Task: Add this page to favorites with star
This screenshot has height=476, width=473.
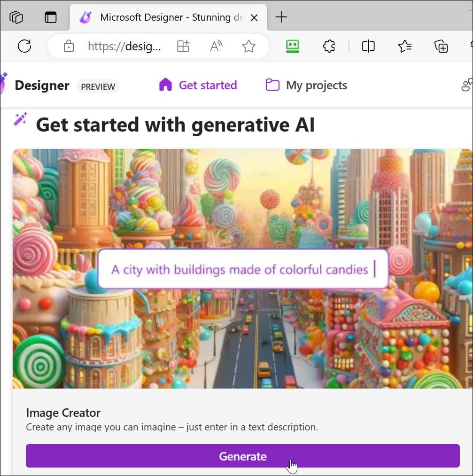Action: point(248,46)
